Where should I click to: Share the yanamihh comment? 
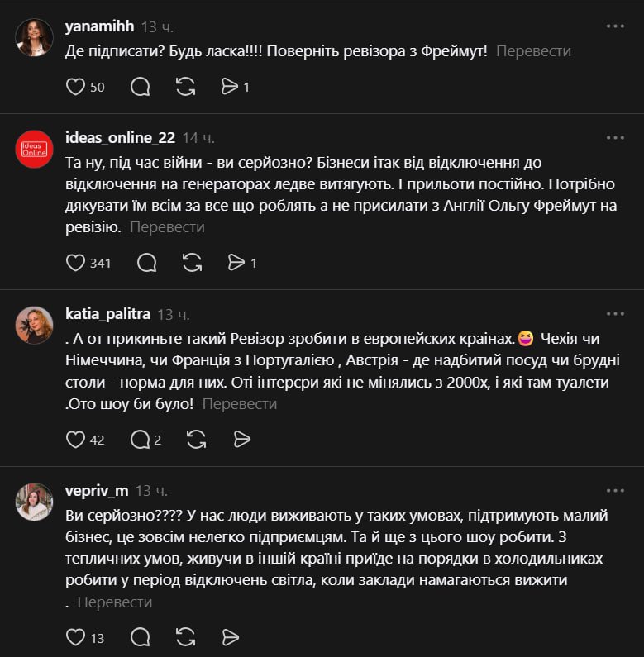pyautogui.click(x=230, y=87)
